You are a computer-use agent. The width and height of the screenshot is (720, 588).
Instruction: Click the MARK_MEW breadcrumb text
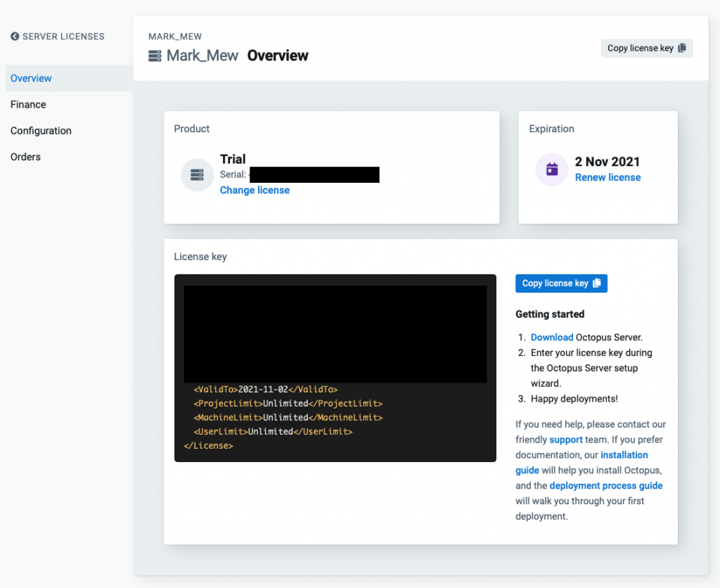175,37
